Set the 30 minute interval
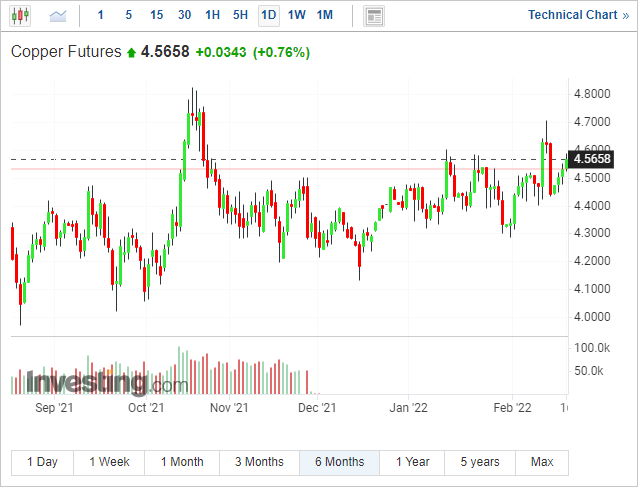639x487 pixels. click(x=185, y=15)
